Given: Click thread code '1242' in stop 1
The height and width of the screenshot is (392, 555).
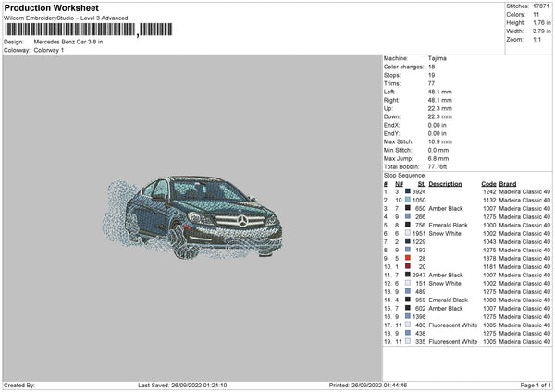Looking at the screenshot, I should pyautogui.click(x=489, y=191).
